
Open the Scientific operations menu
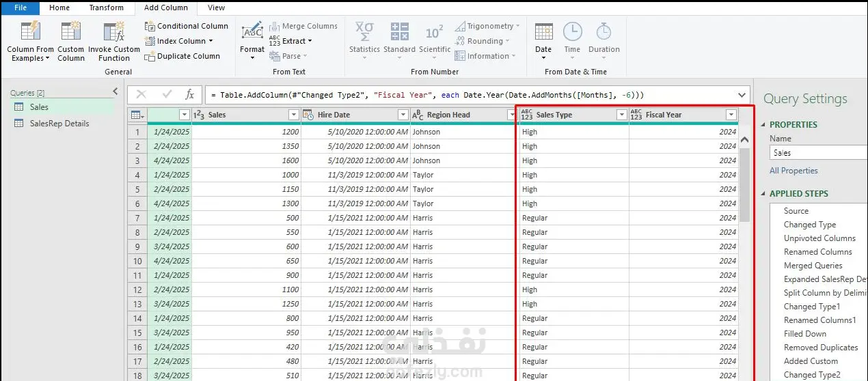[435, 42]
